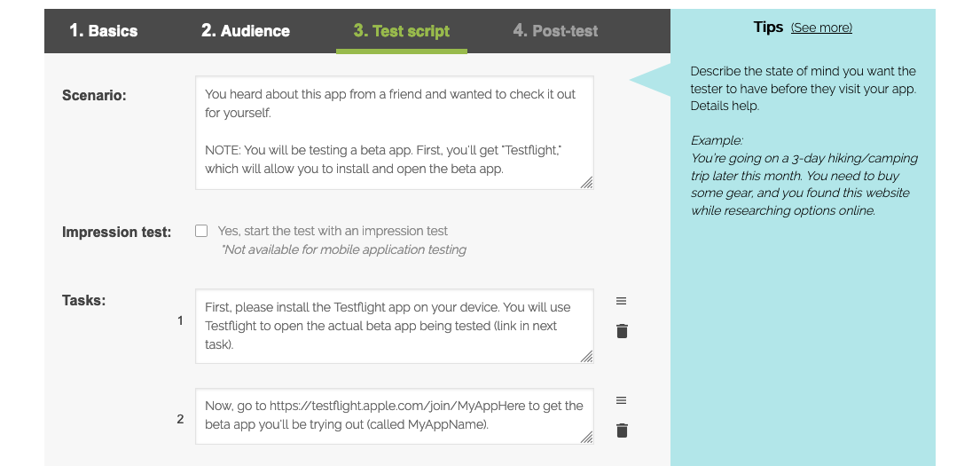980x466 pixels.
Task: Click the 'Yes, start the test with an impression test' label
Action: tap(333, 231)
